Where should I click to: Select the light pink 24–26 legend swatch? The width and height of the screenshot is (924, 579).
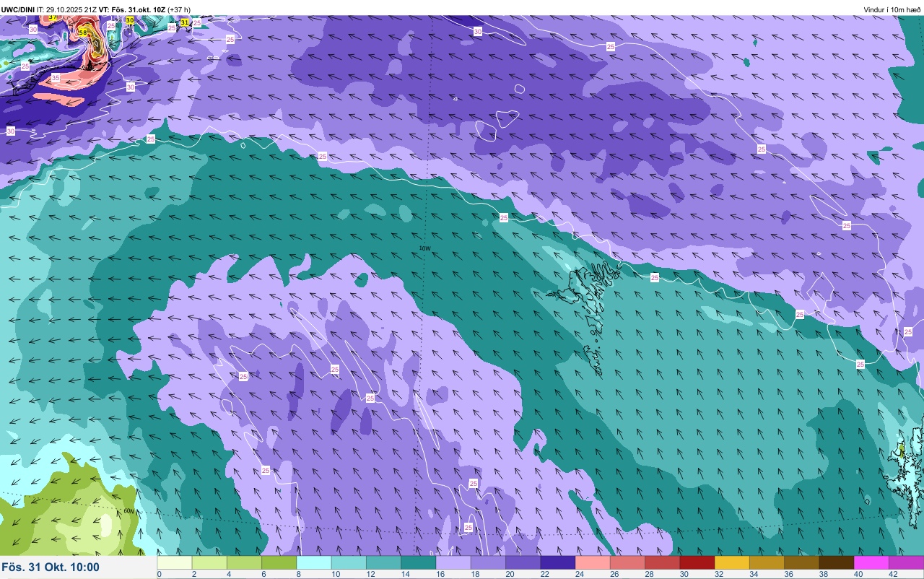pos(593,562)
